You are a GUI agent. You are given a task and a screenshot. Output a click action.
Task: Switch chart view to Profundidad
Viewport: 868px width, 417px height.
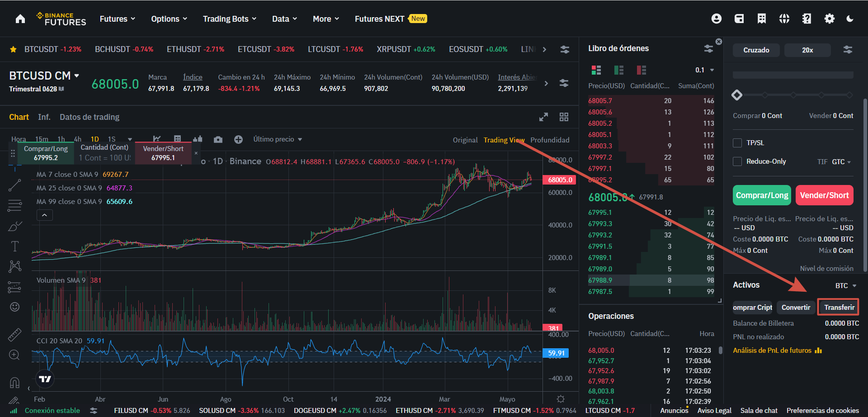point(550,140)
